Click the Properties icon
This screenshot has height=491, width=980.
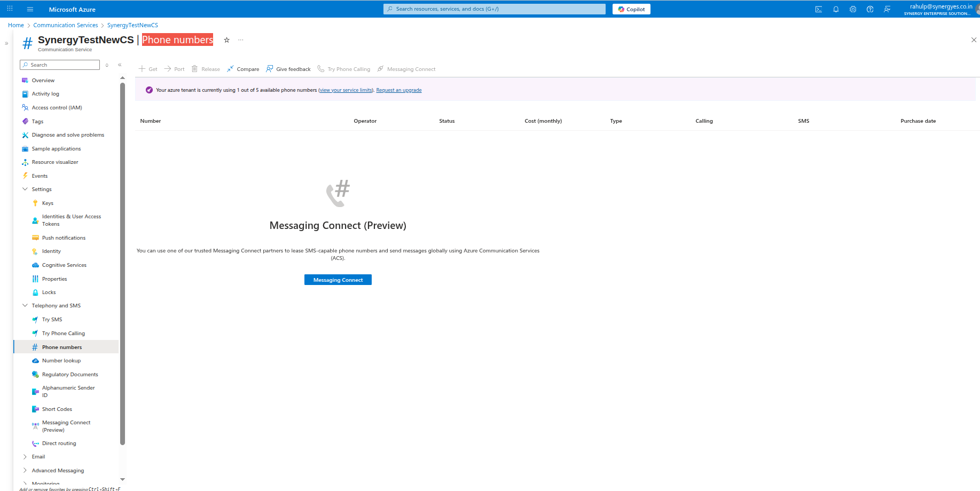click(35, 279)
